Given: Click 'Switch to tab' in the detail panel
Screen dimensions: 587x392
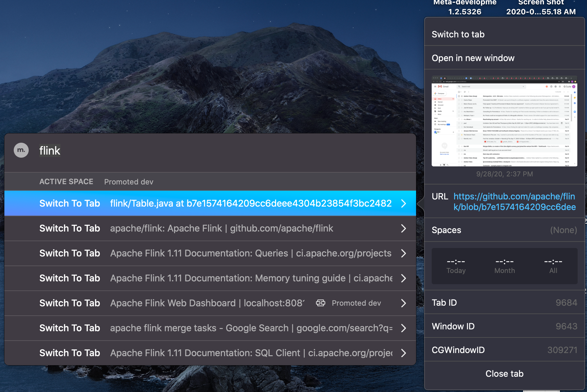Looking at the screenshot, I should (504, 34).
